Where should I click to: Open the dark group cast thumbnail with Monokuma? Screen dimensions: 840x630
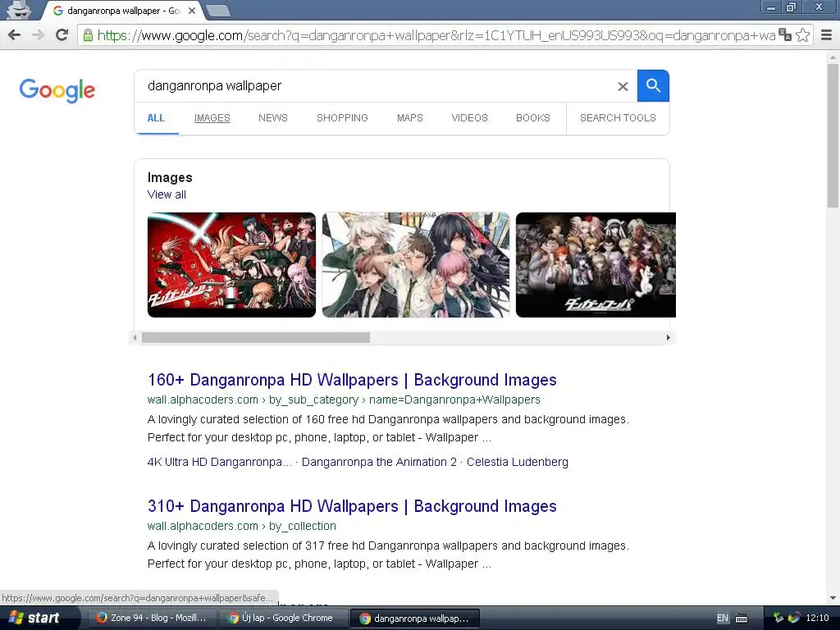596,265
